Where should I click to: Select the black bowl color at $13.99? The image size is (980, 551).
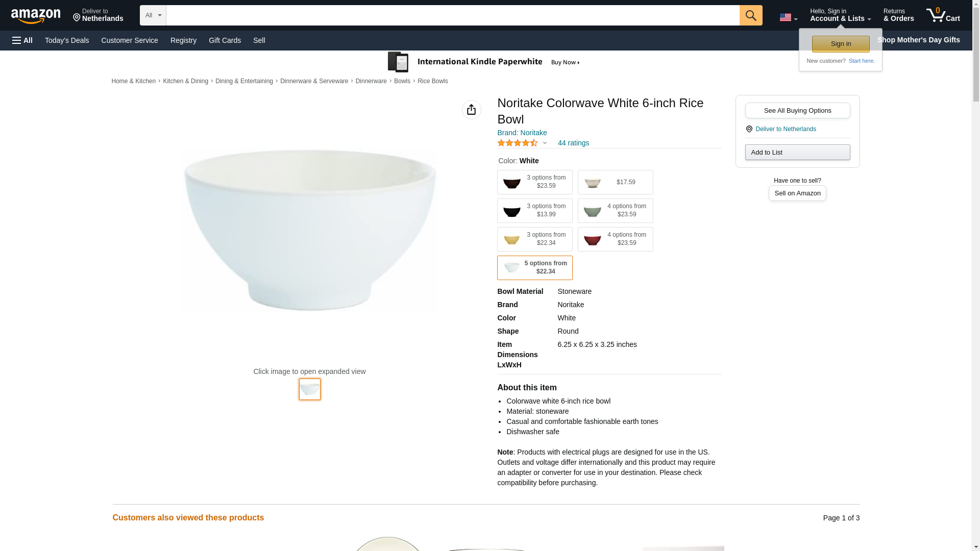tap(534, 211)
